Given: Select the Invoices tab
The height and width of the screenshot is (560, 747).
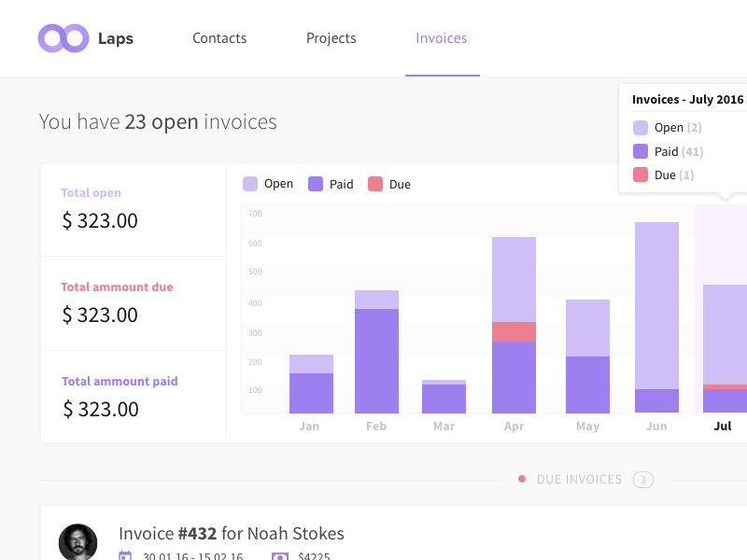Looking at the screenshot, I should click(442, 38).
